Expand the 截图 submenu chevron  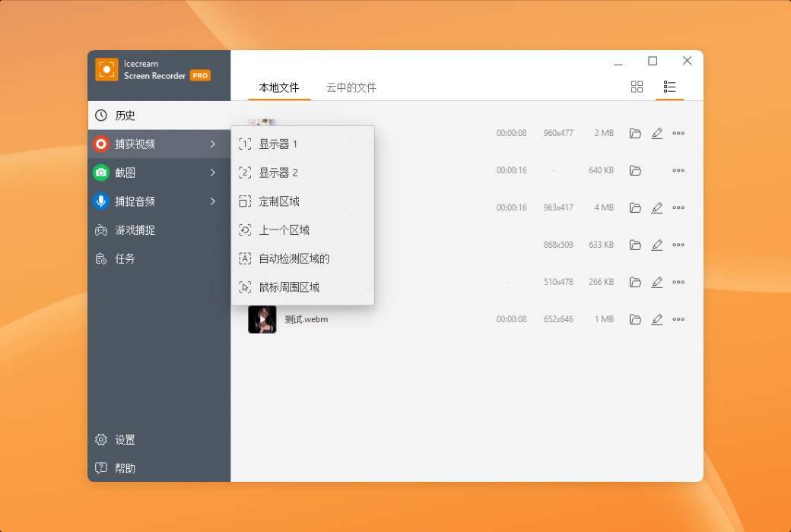pyautogui.click(x=214, y=173)
